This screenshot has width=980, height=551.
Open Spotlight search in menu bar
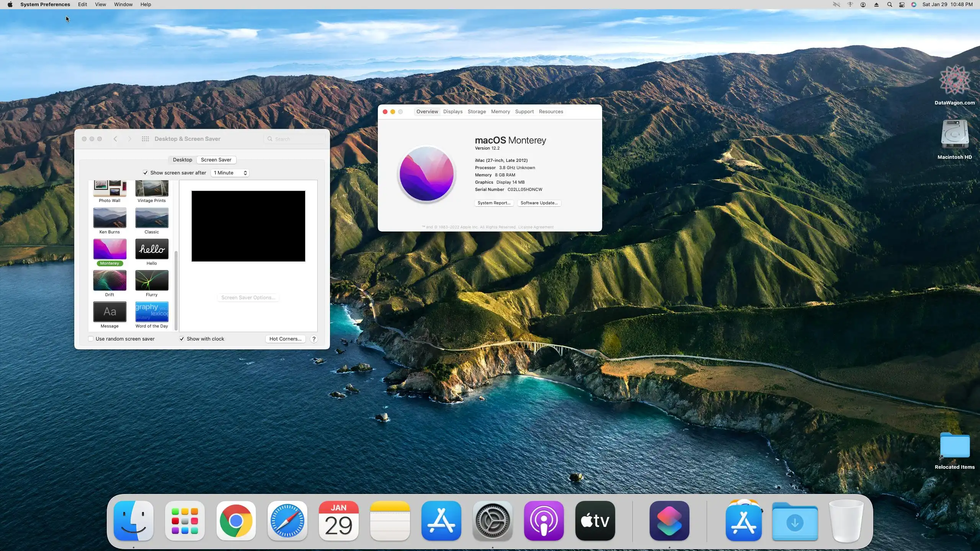(889, 5)
